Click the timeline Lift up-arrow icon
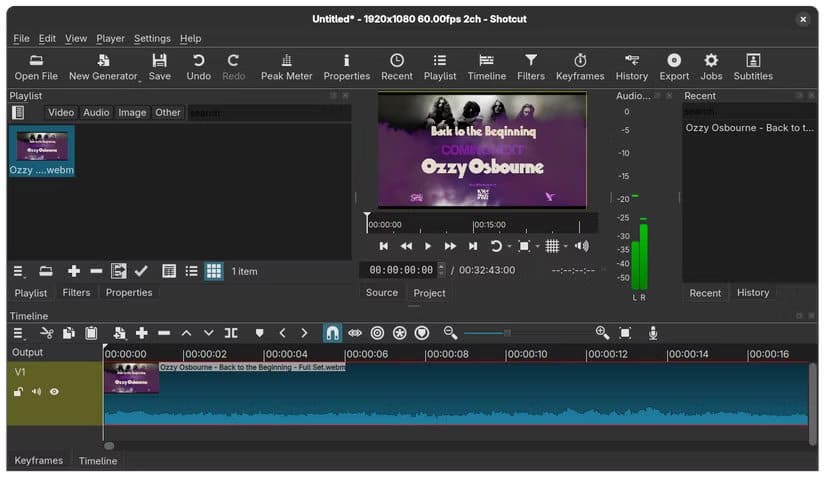 (x=186, y=333)
